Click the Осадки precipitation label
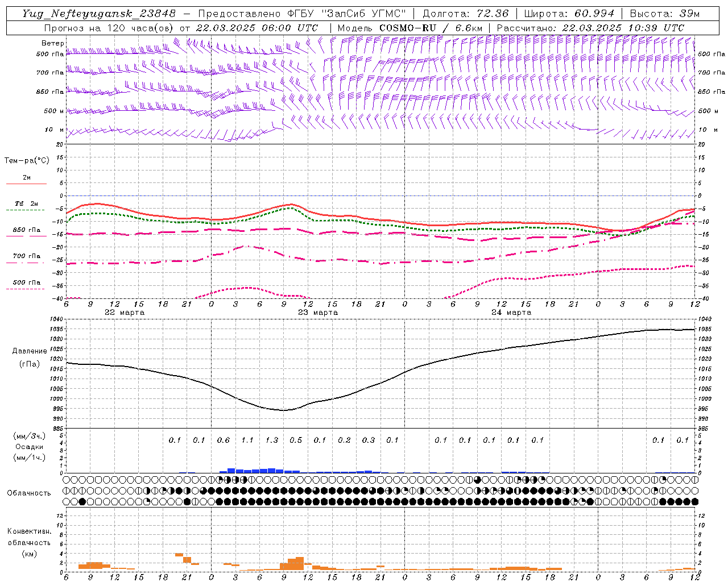Viewport: 728px width, 582px height. tap(30, 447)
